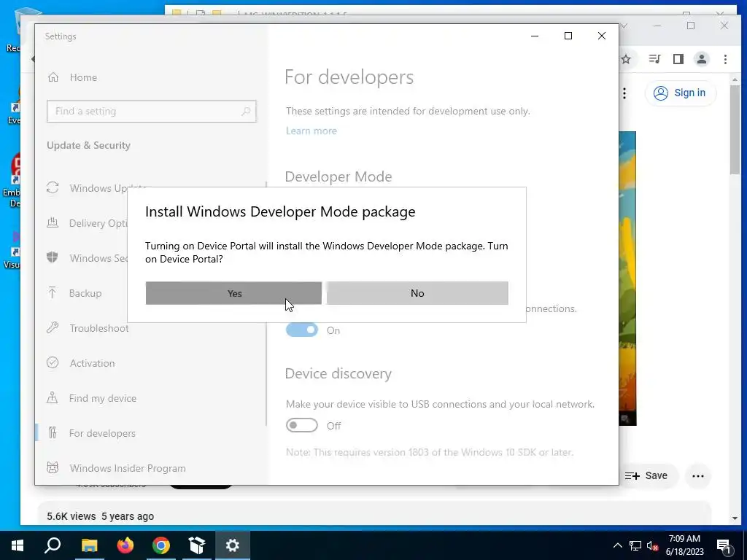Confirm with the Yes button
The height and width of the screenshot is (560, 747).
tap(233, 293)
